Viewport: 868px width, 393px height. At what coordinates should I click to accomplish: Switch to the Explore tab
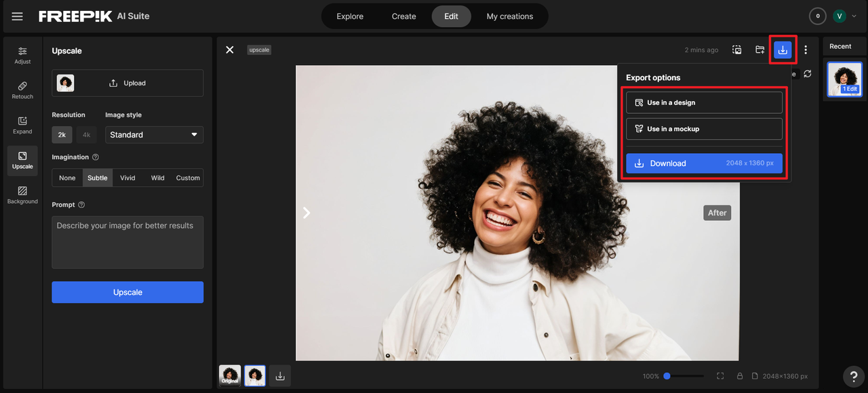(350, 16)
